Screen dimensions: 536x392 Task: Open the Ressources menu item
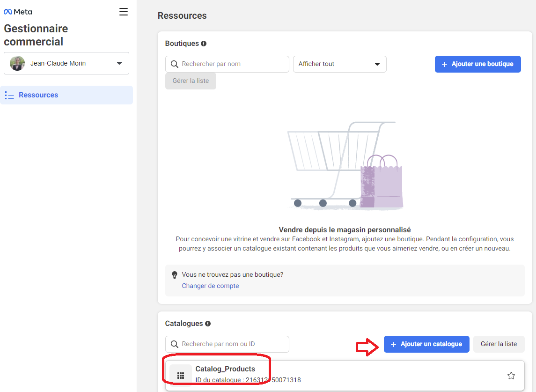(66, 95)
